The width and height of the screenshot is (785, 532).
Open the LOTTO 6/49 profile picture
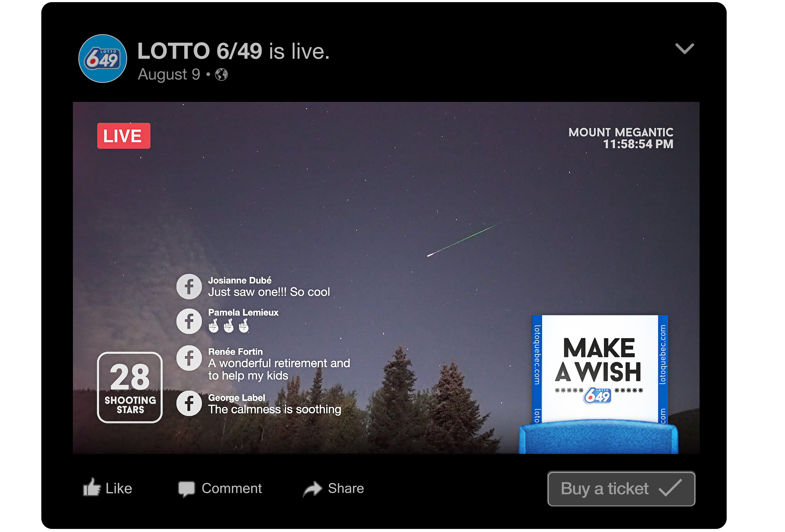point(103,59)
